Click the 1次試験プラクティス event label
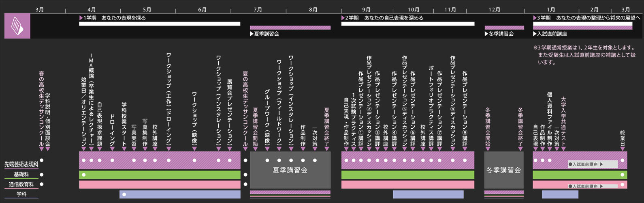The width and height of the screenshot is (644, 203). point(354,120)
